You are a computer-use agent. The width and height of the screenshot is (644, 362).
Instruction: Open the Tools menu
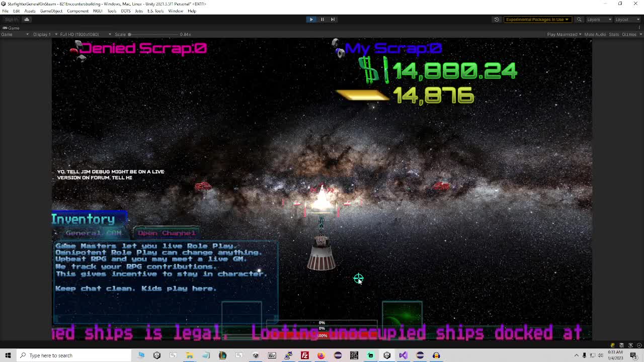pyautogui.click(x=112, y=11)
